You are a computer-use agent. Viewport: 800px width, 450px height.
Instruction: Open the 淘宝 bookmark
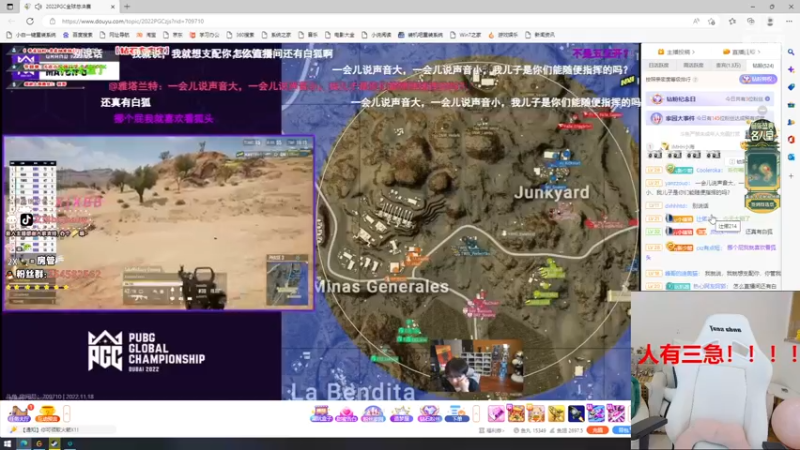146,35
